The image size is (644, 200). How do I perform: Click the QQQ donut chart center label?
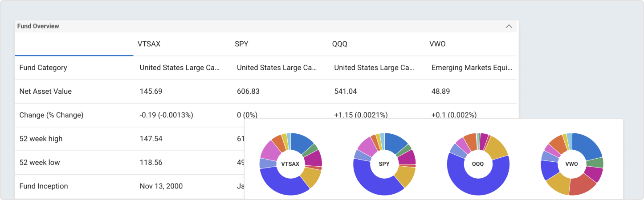(478, 164)
